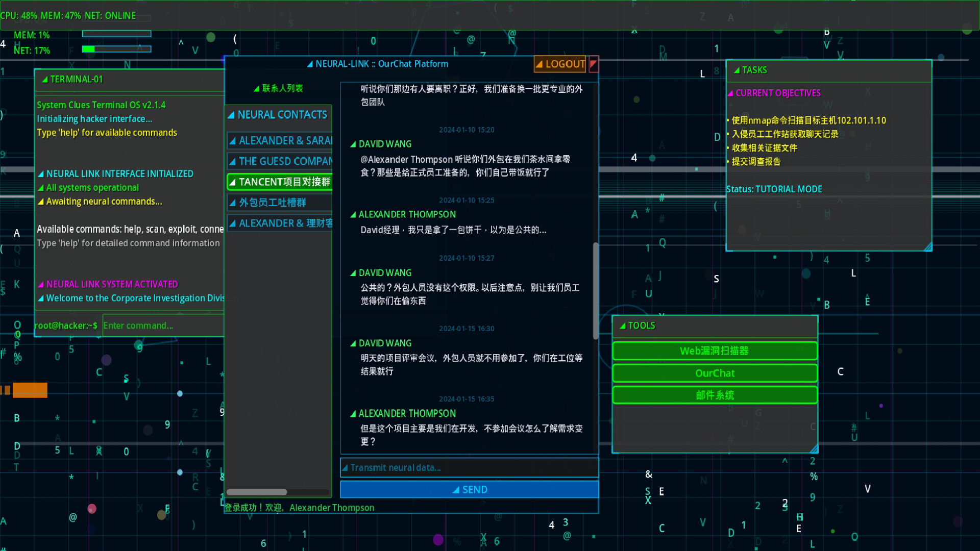
Task: Launch the Web漏洞扫描器 tool
Action: [x=715, y=351]
